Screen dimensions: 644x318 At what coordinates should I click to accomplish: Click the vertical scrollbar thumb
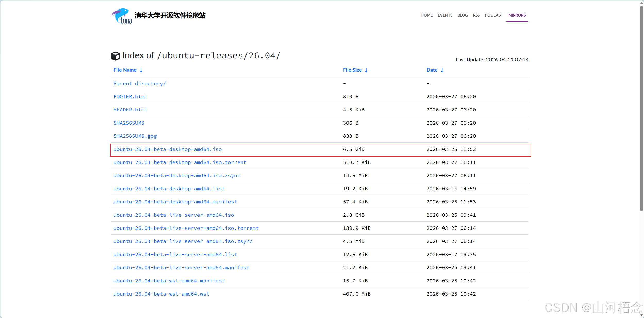click(641, 108)
